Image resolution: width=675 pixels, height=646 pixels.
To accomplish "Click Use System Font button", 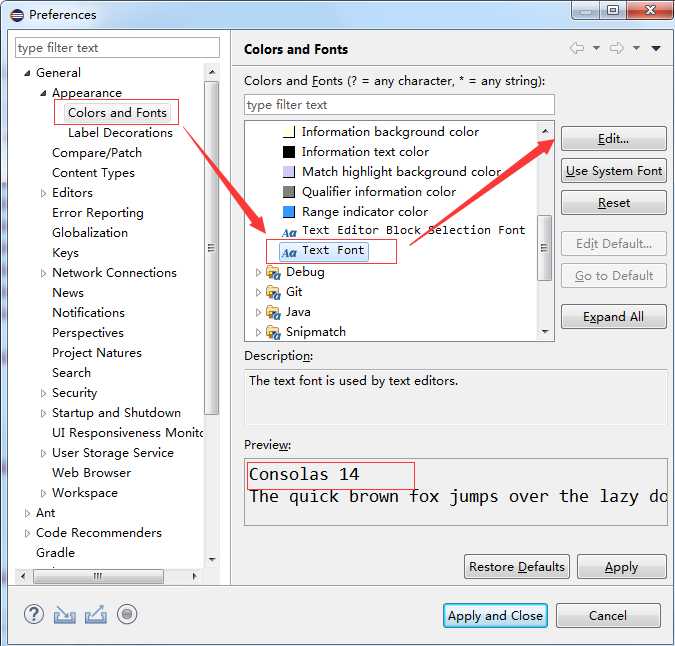I will pyautogui.click(x=613, y=171).
